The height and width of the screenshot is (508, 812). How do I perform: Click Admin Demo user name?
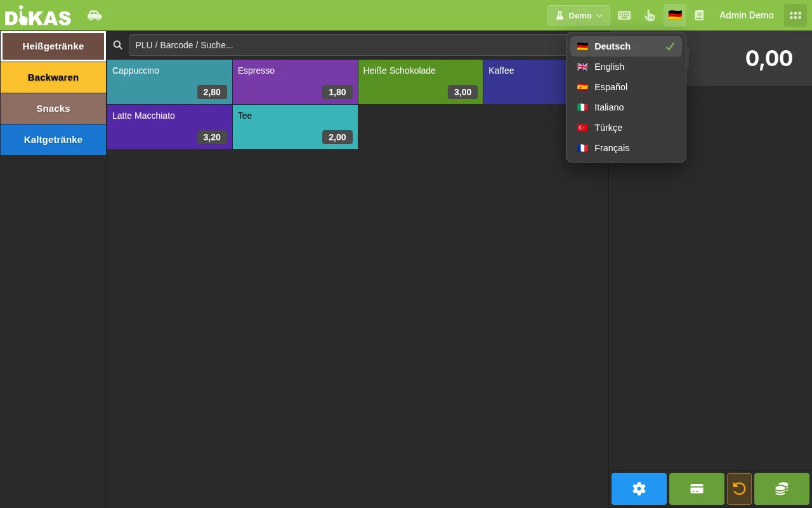(747, 15)
